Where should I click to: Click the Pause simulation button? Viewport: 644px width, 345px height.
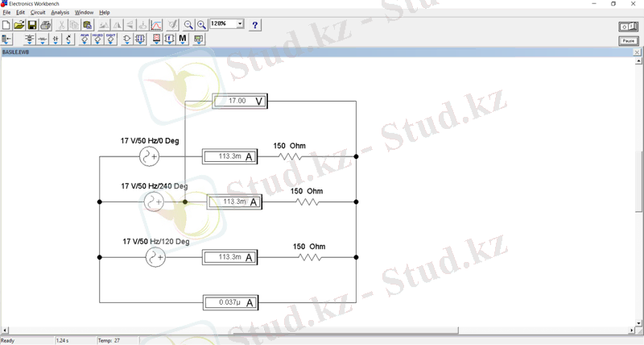(x=629, y=41)
